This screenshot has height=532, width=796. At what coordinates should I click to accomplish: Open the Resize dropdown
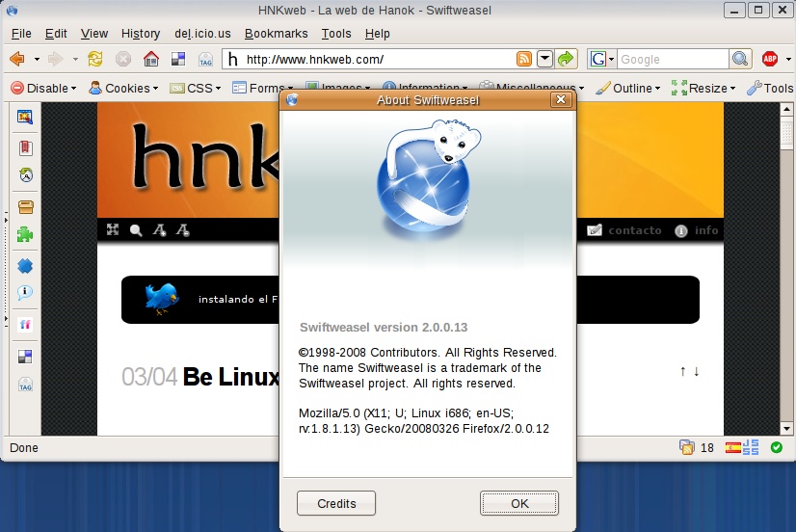tap(703, 88)
